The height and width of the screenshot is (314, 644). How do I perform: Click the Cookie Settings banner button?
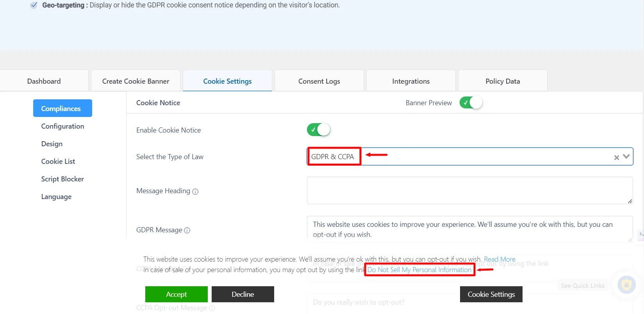(491, 294)
